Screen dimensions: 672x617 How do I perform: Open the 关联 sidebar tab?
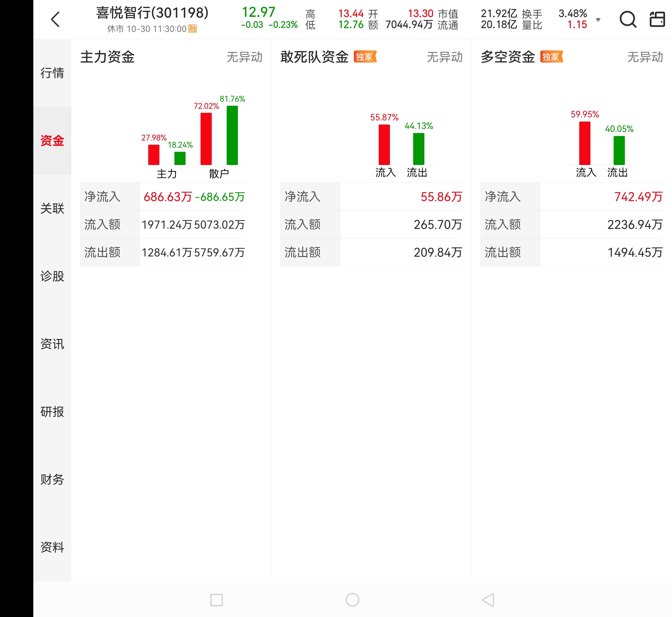coord(52,208)
